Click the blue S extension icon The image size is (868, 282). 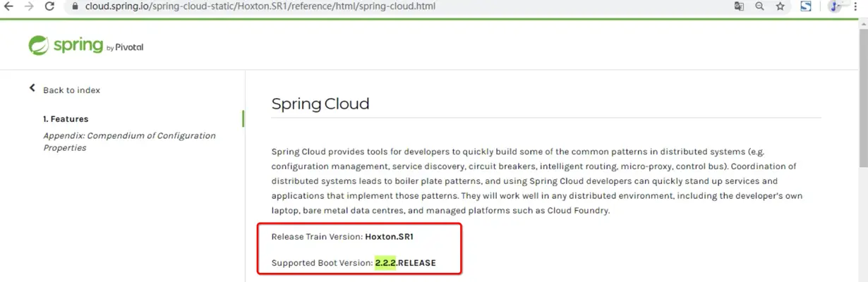pyautogui.click(x=805, y=6)
